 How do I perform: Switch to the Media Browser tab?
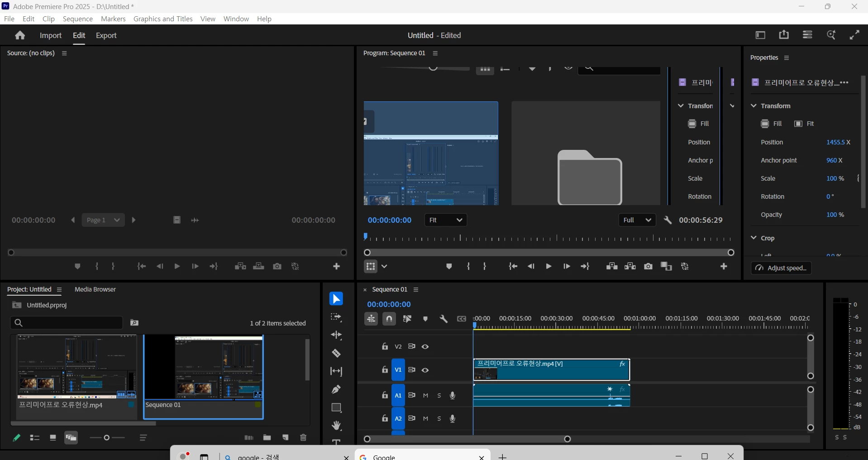[95, 289]
